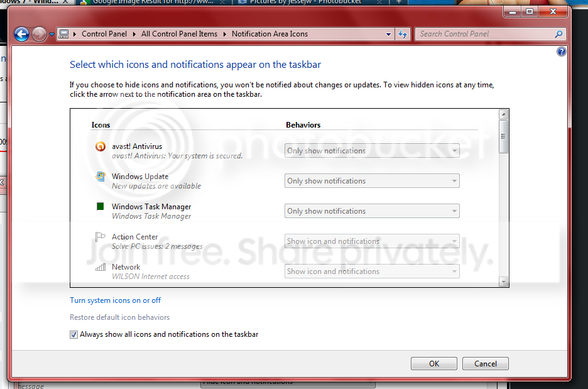Go back using the blue arrow button
588x389 pixels.
pos(22,35)
